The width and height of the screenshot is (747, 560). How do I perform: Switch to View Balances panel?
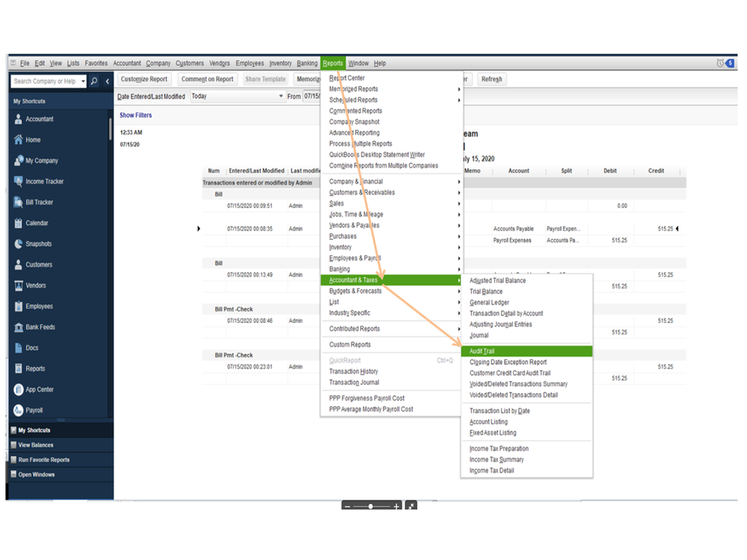point(61,445)
